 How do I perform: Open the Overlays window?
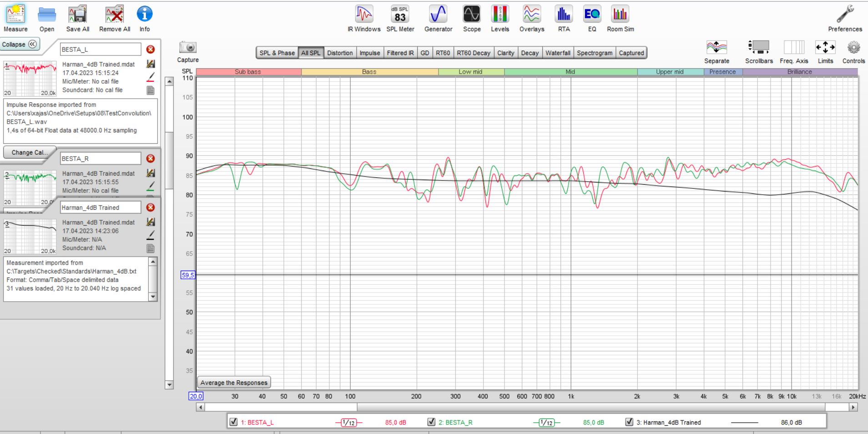click(532, 19)
